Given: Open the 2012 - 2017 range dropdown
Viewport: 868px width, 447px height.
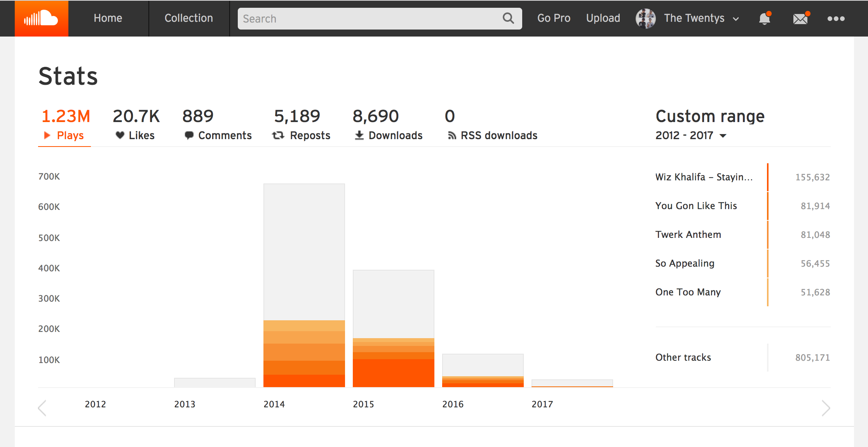Looking at the screenshot, I should tap(690, 135).
